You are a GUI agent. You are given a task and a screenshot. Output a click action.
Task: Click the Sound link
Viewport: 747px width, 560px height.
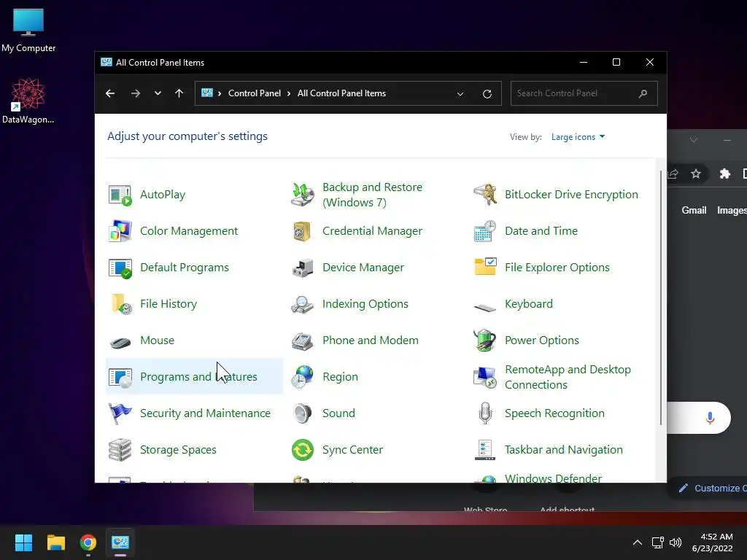pos(338,413)
